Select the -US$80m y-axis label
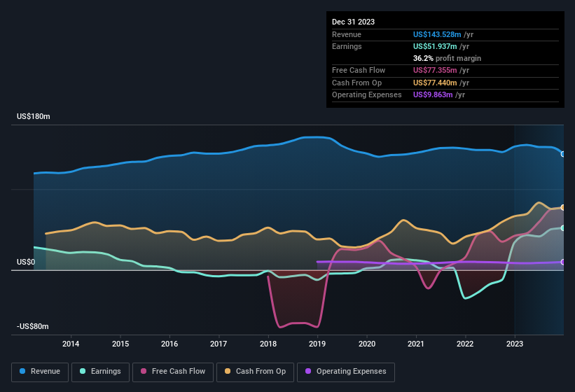575x392 pixels. [33, 327]
